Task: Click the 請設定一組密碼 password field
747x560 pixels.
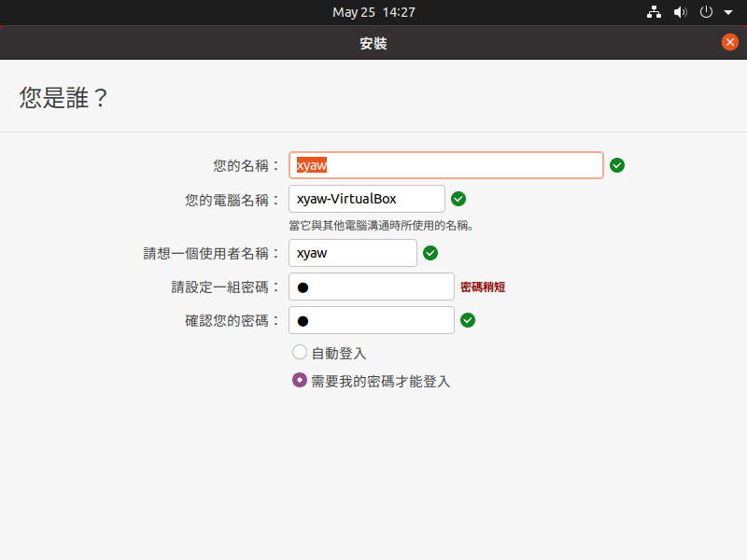Action: pos(372,287)
